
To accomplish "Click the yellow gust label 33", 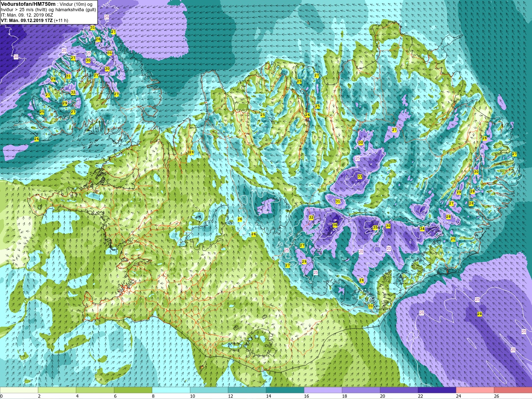I will coord(360,177).
